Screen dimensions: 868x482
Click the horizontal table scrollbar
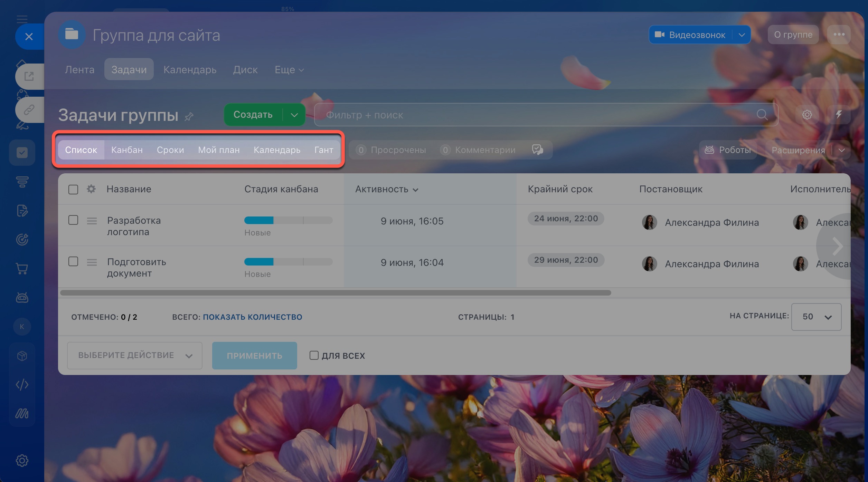[x=336, y=293]
